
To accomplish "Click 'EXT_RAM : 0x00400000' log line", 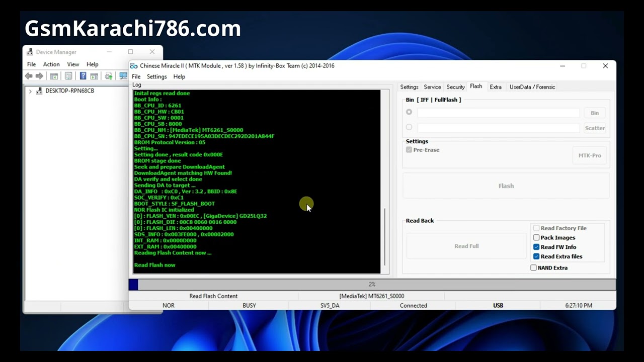I will [x=165, y=247].
